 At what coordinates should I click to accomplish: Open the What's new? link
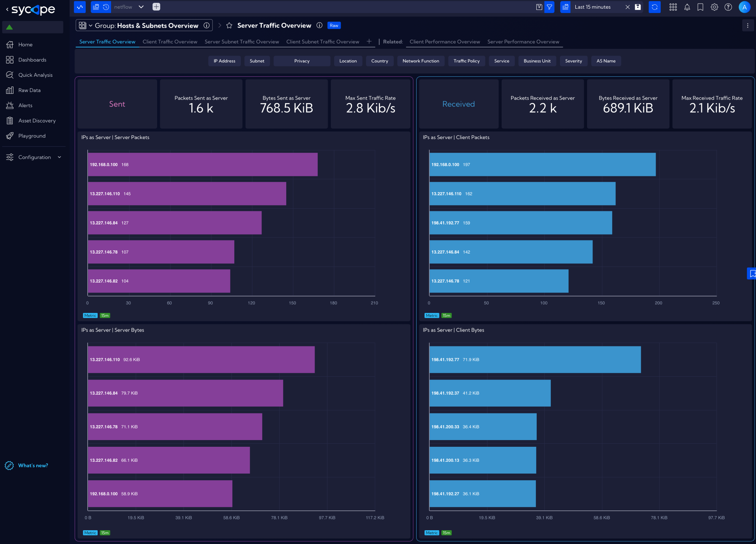(33, 465)
